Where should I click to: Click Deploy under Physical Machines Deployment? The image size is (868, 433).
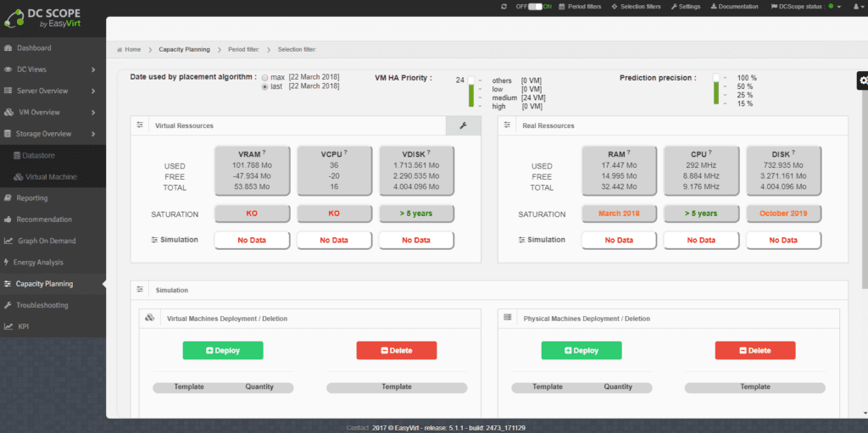coord(581,351)
